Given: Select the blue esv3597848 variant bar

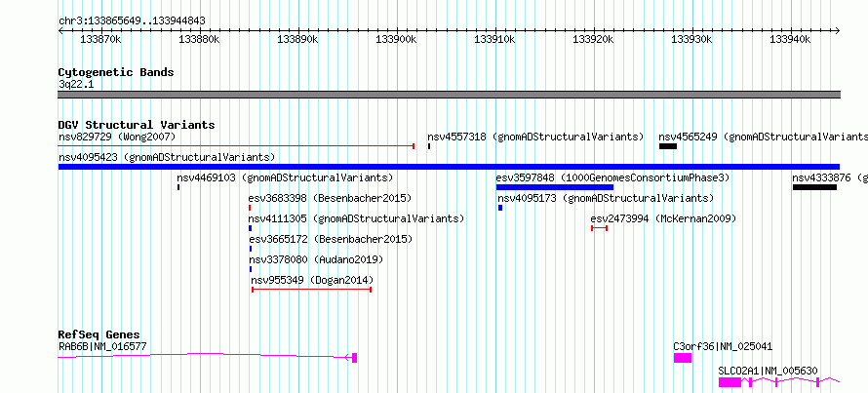Looking at the screenshot, I should tap(555, 187).
